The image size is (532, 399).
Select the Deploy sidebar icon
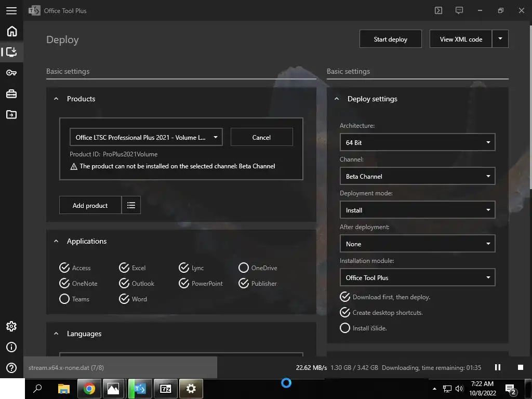(x=11, y=52)
